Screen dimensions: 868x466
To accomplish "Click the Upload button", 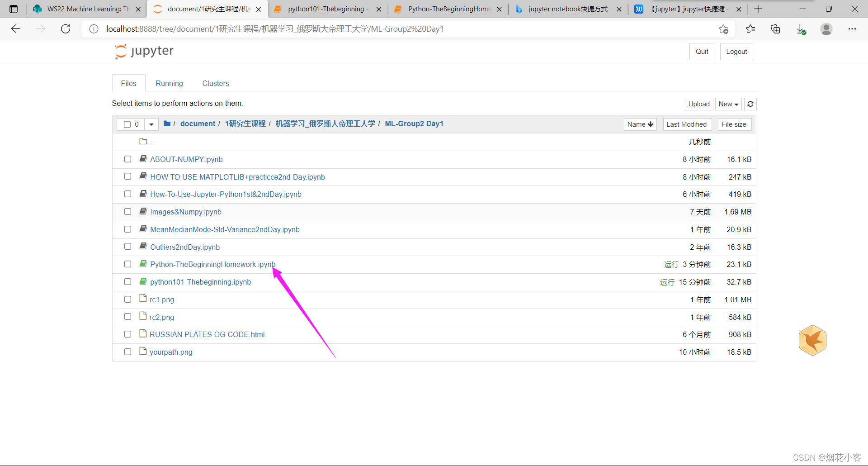I will 699,104.
